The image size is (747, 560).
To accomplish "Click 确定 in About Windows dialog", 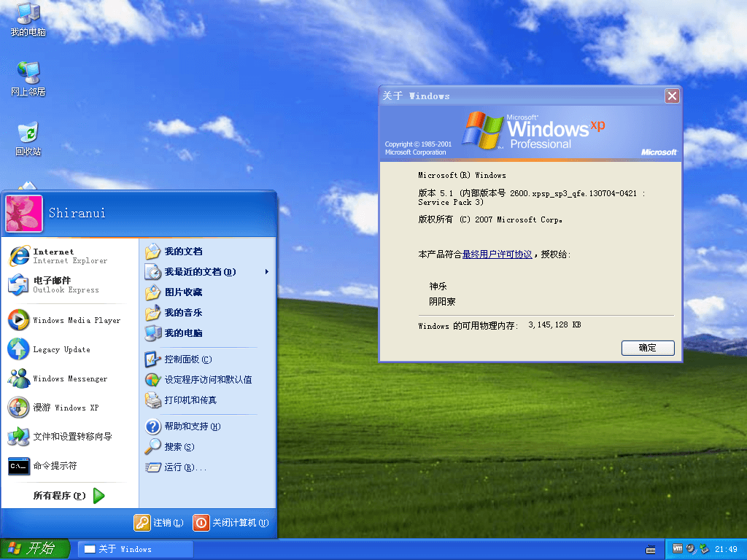I will [648, 348].
